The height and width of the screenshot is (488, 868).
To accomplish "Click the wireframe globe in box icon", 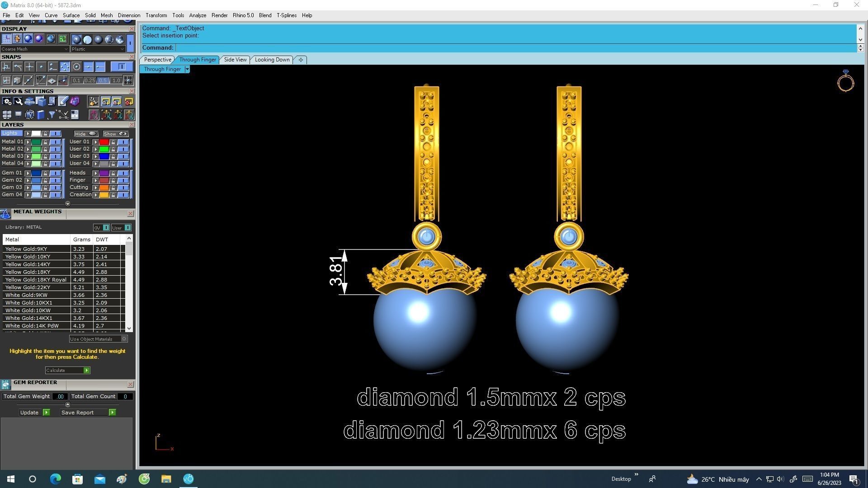I will tap(29, 115).
